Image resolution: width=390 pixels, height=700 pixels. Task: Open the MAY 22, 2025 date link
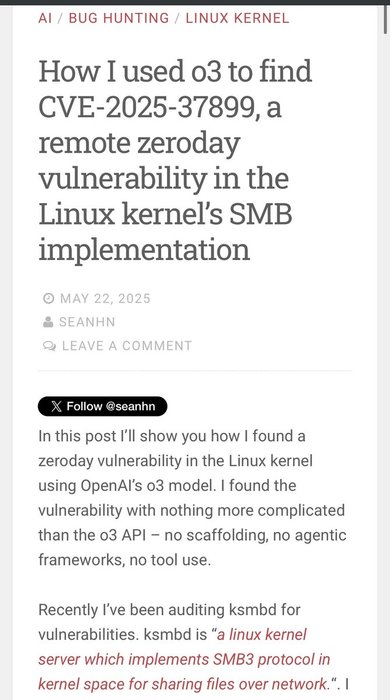coord(105,298)
